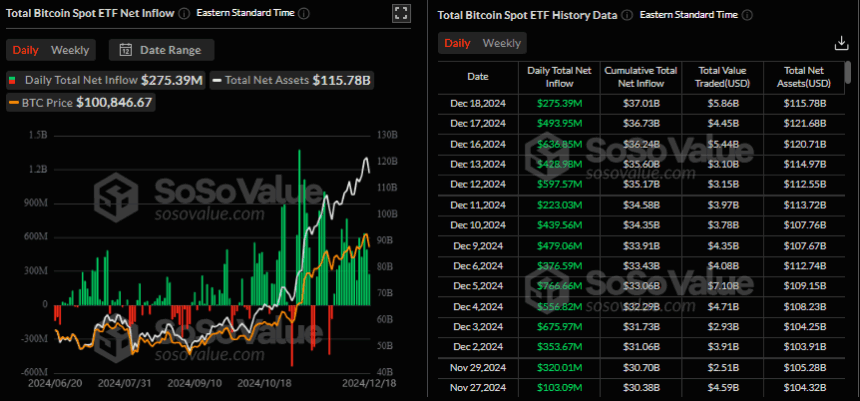Click the $7.10B value traded cell

point(722,286)
